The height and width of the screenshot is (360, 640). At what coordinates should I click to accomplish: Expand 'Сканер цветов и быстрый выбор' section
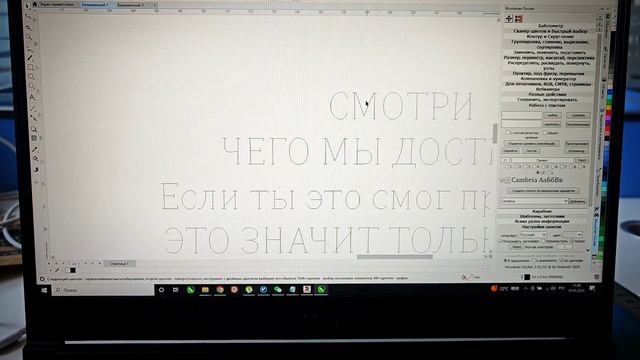pos(550,31)
